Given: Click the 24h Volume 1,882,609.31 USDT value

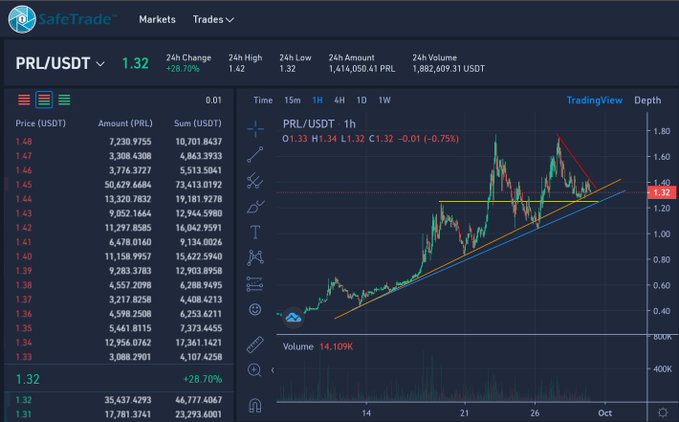Looking at the screenshot, I should coord(449,69).
